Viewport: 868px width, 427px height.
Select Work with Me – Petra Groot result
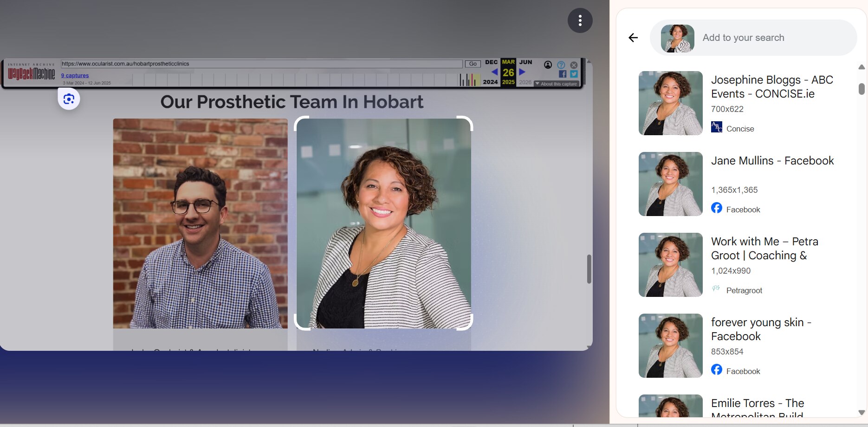(764, 249)
